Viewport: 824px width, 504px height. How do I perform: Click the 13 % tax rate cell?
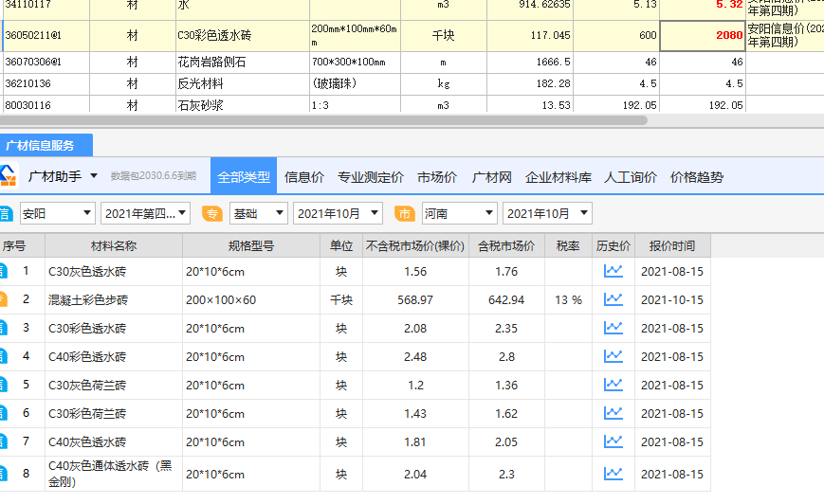pyautogui.click(x=568, y=299)
